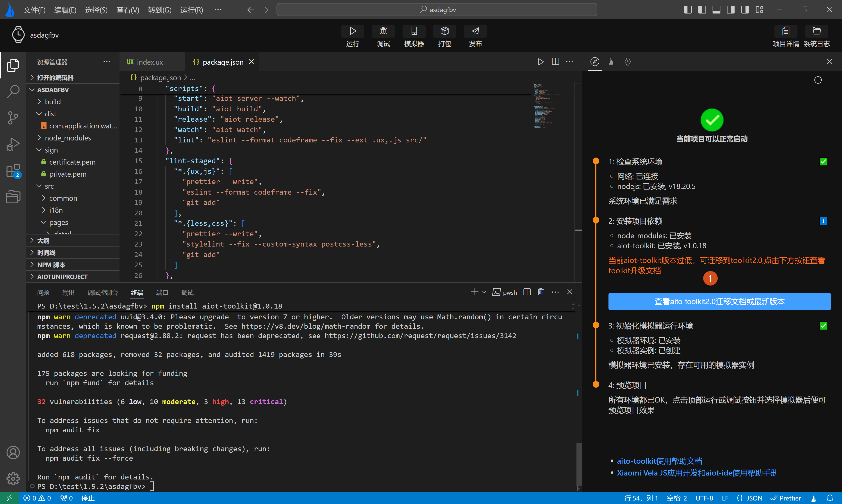Open the 文件(F) menu
This screenshot has height=504, width=842.
pos(34,10)
